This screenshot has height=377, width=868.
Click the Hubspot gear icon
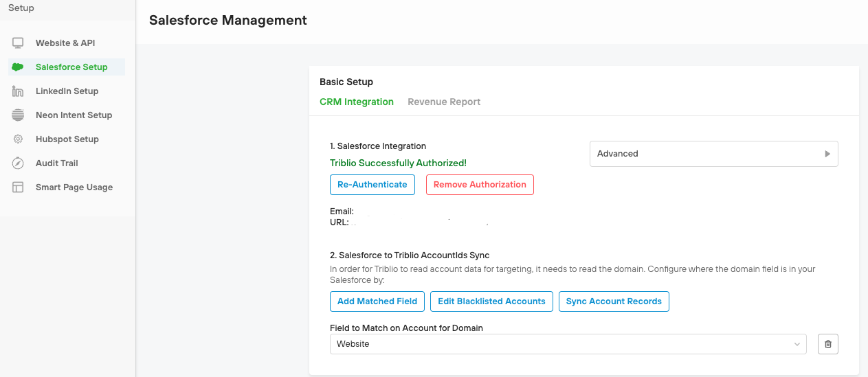[18, 139]
